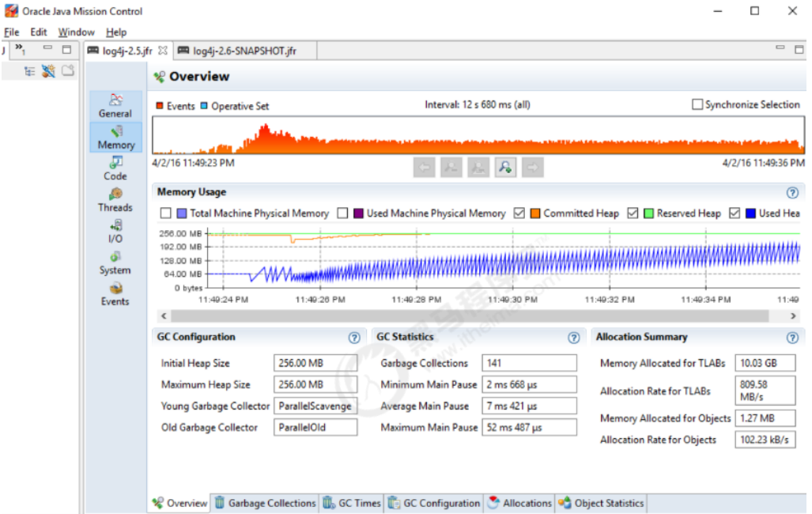Click the zoom out range button
The width and height of the screenshot is (812, 514).
coord(451,168)
